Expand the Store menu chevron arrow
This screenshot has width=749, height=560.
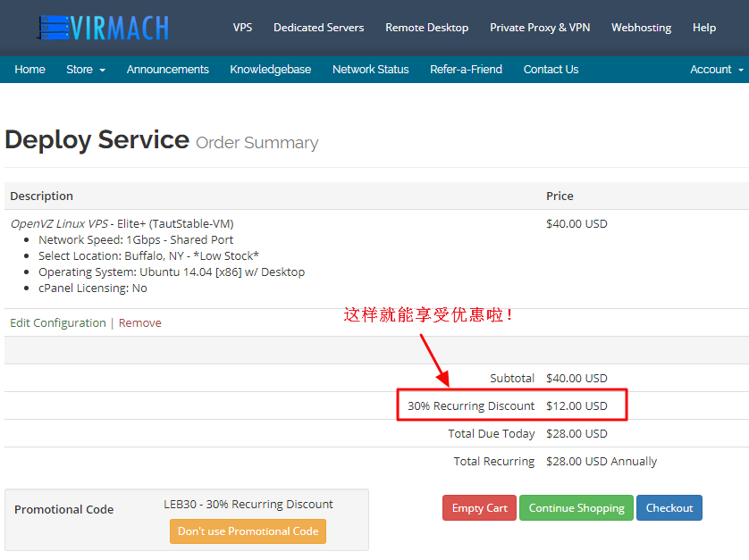(x=102, y=70)
